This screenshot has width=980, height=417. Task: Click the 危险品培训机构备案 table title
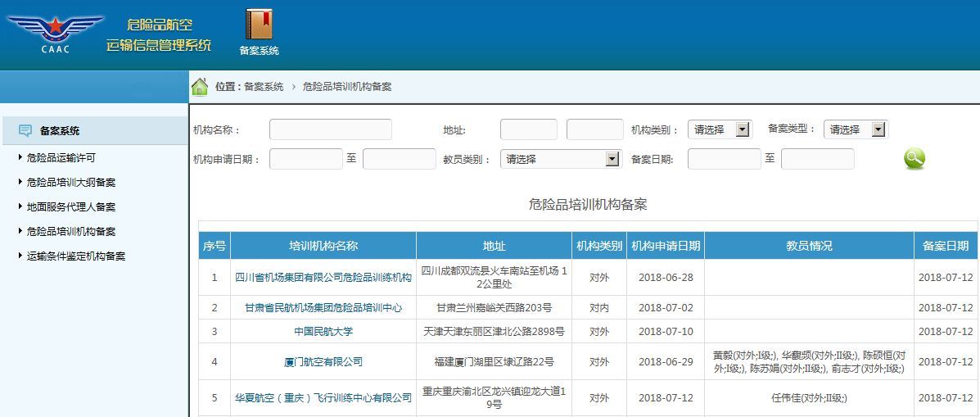click(588, 205)
